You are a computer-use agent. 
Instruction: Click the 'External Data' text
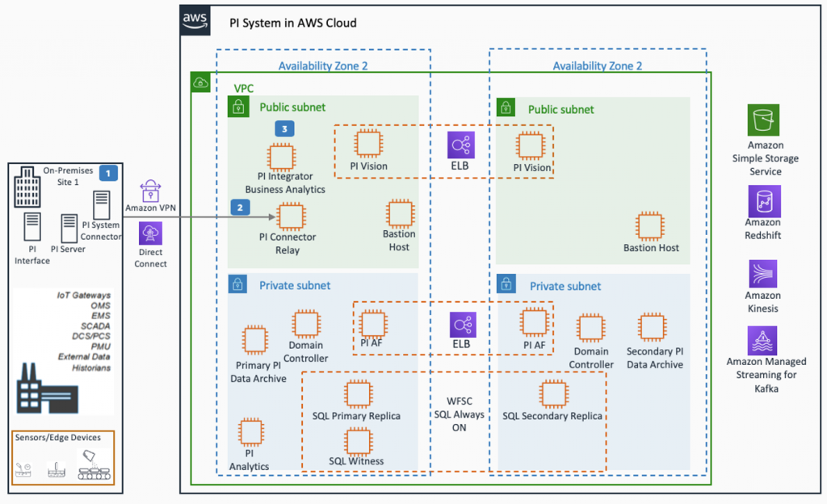(84, 357)
